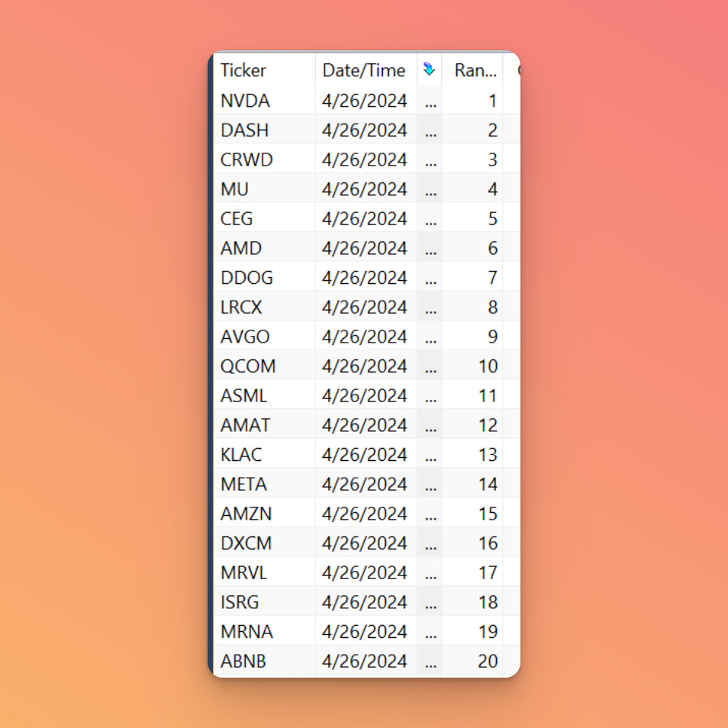Click the ellipsis cell in DASH row
Screen dimensions: 728x728
[x=430, y=130]
